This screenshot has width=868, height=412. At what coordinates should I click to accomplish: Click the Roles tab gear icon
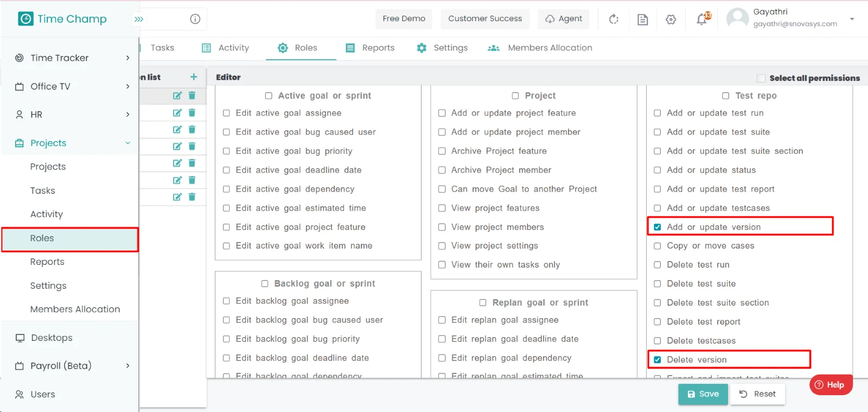coord(283,48)
